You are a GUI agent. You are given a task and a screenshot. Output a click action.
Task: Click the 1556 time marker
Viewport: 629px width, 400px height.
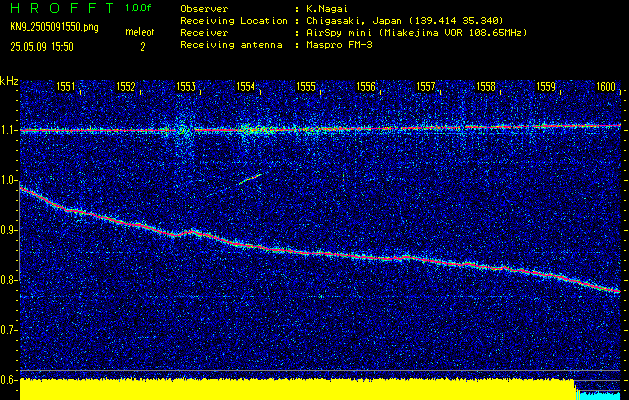[x=365, y=87]
